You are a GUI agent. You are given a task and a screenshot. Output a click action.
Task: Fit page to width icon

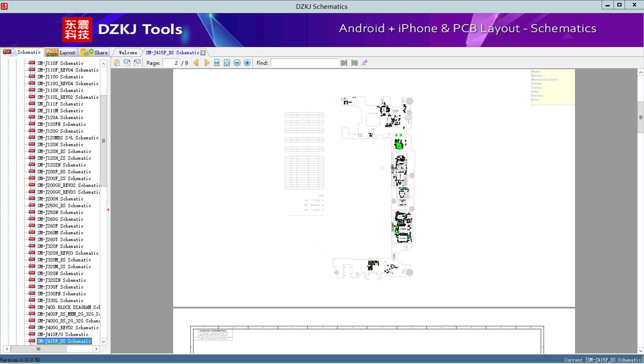point(217,63)
